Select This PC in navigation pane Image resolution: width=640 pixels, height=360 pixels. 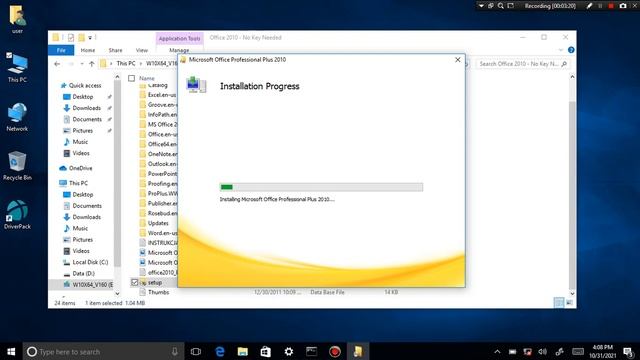[78, 183]
